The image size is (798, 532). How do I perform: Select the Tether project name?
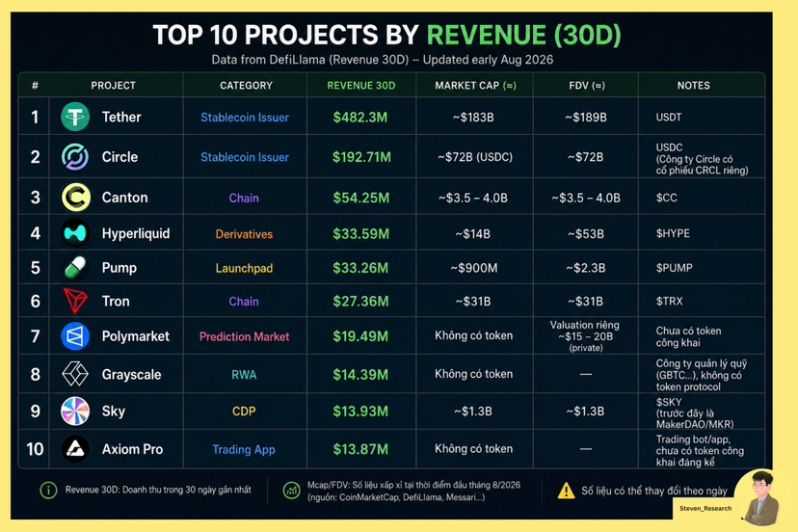pos(121,117)
